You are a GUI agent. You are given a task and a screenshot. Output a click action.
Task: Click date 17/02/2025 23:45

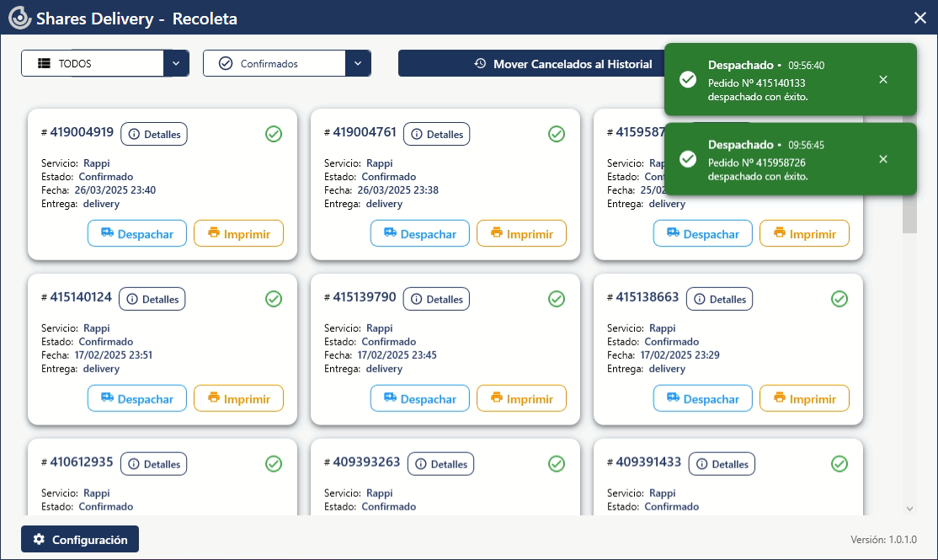coord(397,355)
